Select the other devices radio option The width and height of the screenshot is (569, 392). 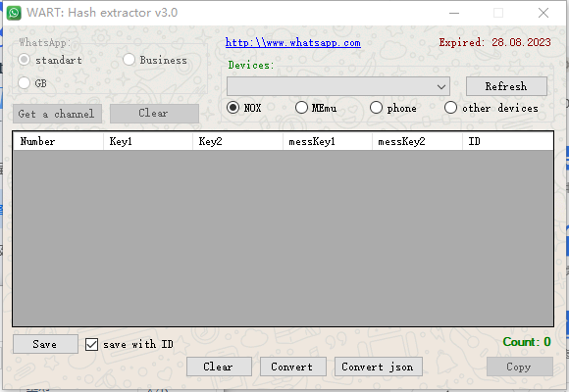tap(450, 108)
